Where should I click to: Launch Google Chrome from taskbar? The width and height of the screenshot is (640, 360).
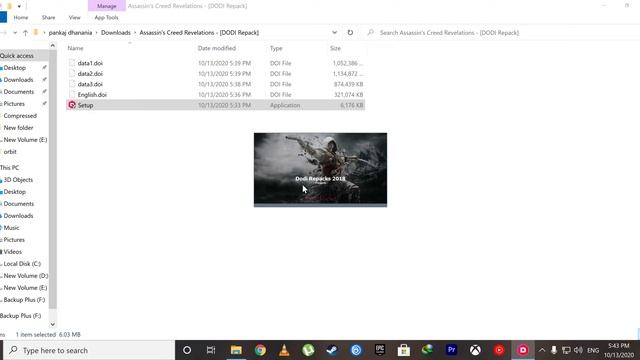coord(260,350)
